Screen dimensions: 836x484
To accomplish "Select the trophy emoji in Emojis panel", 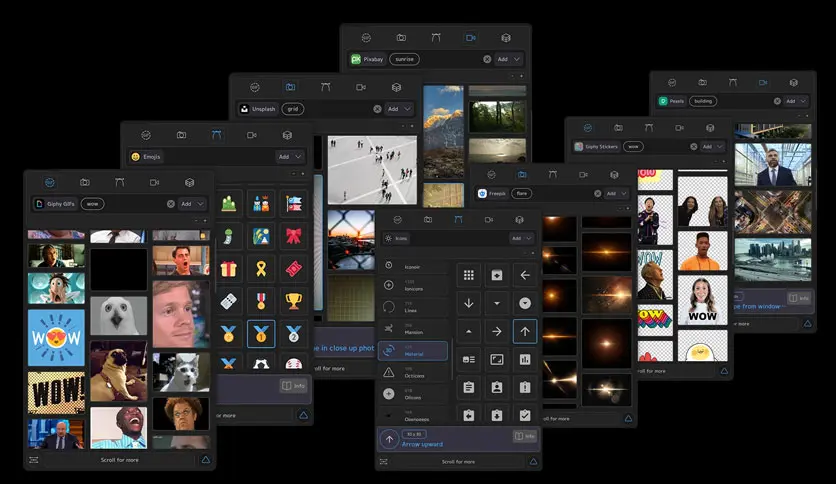I will 293,301.
